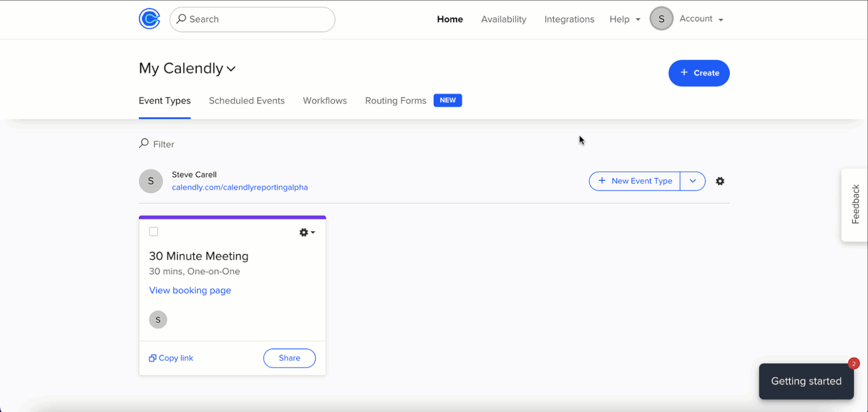
Task: Click the blue Create button
Action: (x=699, y=73)
